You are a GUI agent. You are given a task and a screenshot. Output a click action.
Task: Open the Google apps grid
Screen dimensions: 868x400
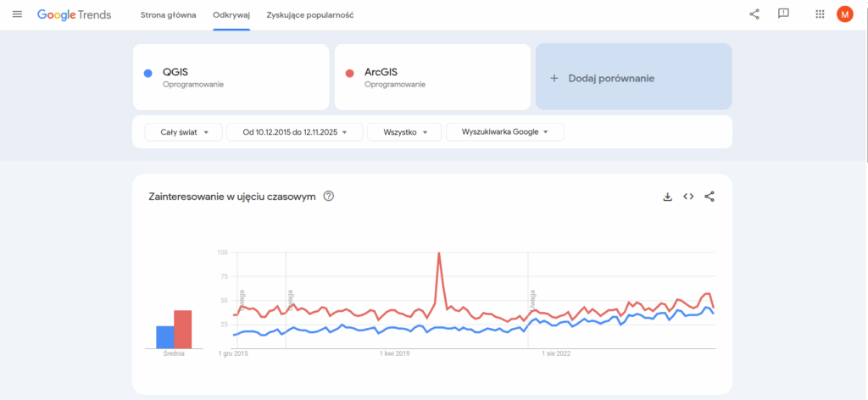click(x=820, y=14)
